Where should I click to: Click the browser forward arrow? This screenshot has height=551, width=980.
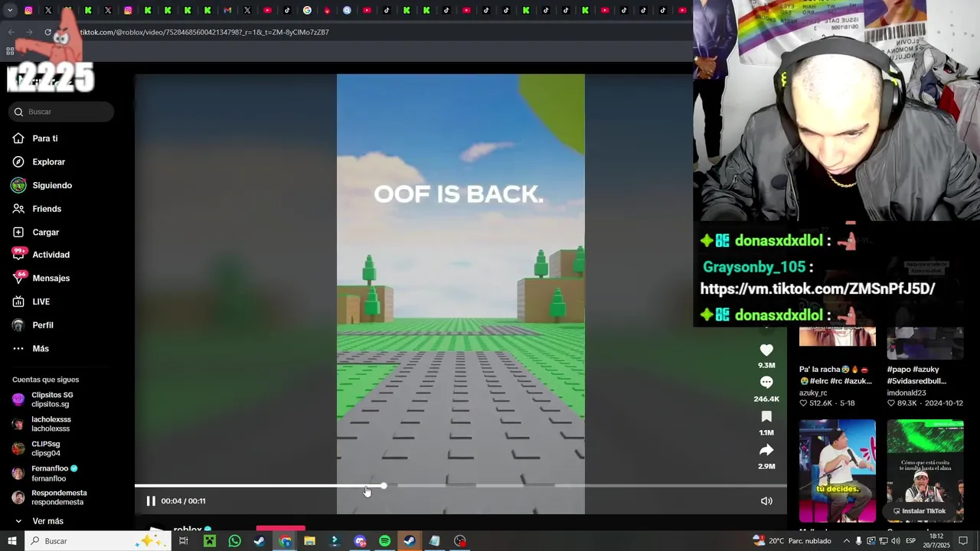click(x=29, y=32)
